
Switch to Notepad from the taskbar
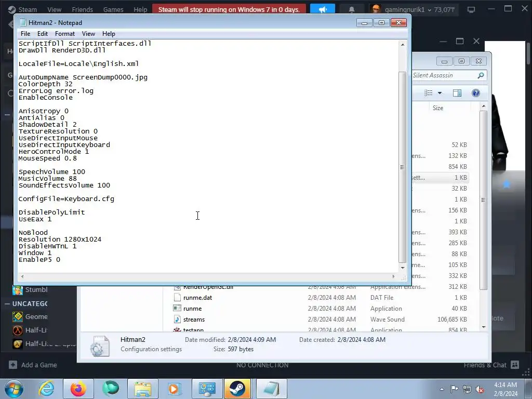click(271, 389)
